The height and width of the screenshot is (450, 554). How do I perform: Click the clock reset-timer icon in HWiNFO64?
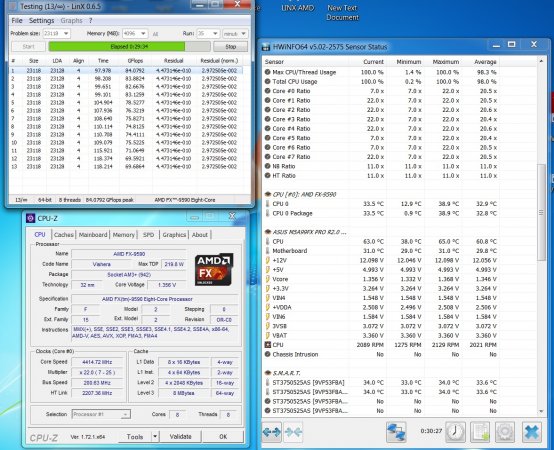point(455,432)
